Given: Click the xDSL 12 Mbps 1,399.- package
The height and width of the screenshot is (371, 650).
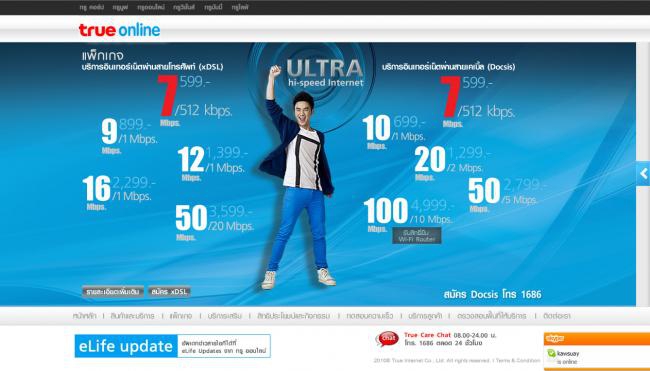Looking at the screenshot, I should (x=212, y=164).
